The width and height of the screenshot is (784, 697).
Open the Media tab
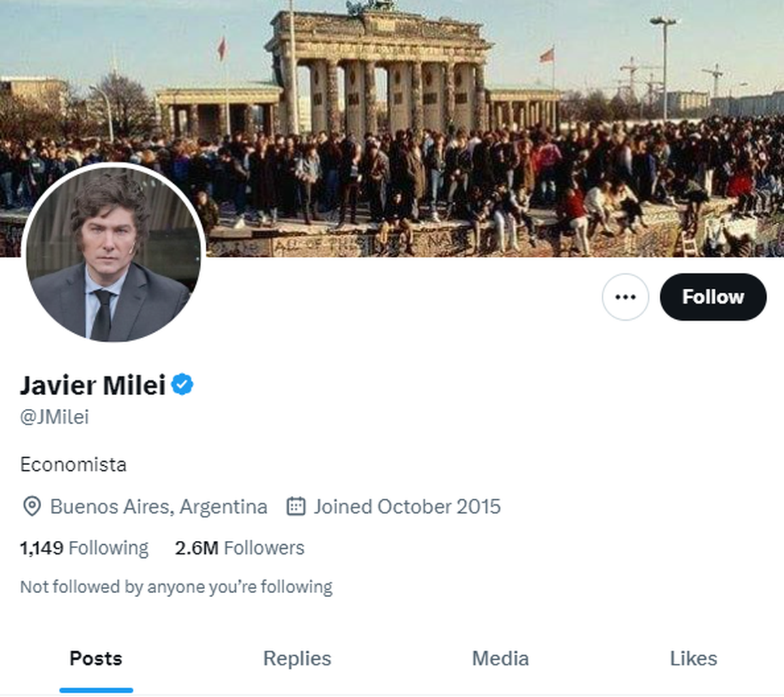tap(500, 659)
